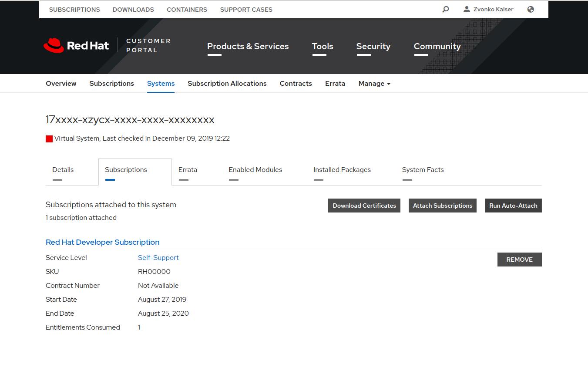Switch to the System Facts tab
Screen dimensions: 588x371
coord(423,169)
